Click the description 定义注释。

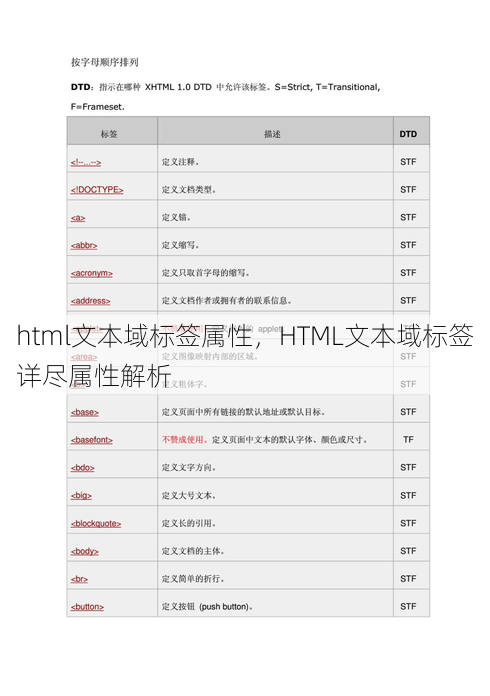click(180, 162)
